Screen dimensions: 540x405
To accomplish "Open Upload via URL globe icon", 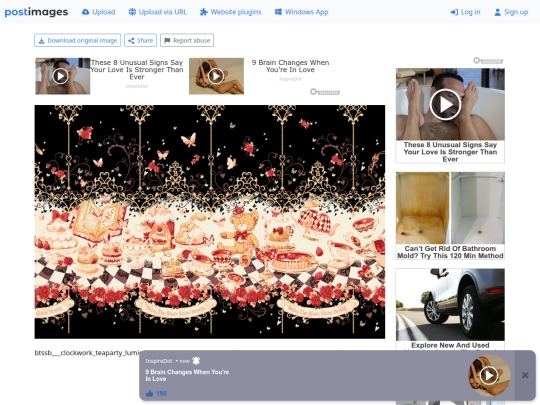I will [132, 12].
